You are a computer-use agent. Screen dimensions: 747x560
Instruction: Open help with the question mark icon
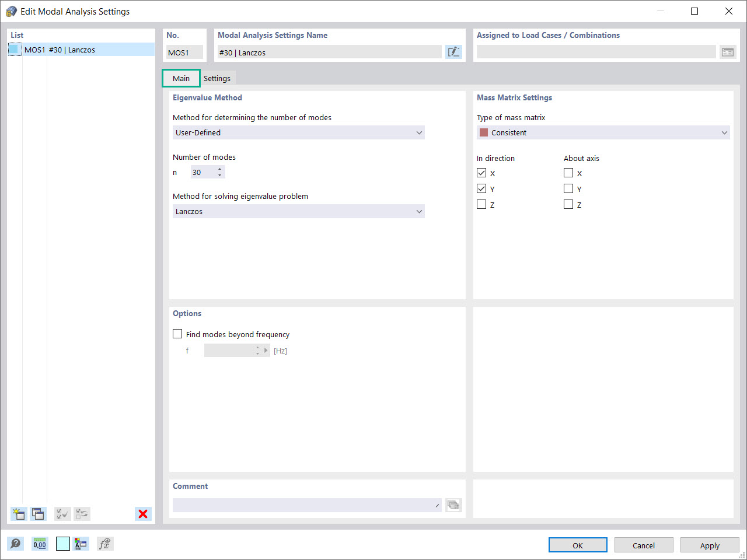click(x=16, y=543)
